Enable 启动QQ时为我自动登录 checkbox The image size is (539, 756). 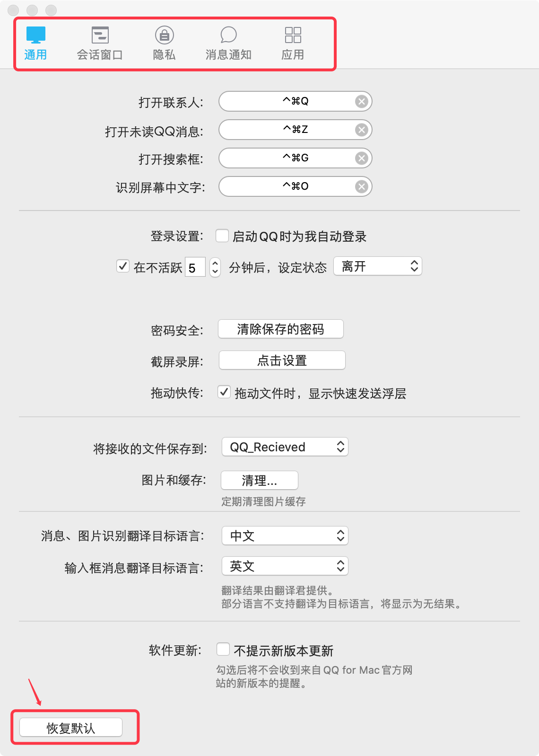(x=222, y=236)
